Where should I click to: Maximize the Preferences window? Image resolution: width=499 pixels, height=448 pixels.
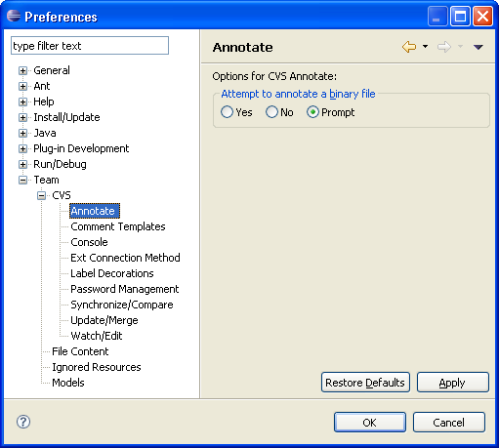[460, 16]
